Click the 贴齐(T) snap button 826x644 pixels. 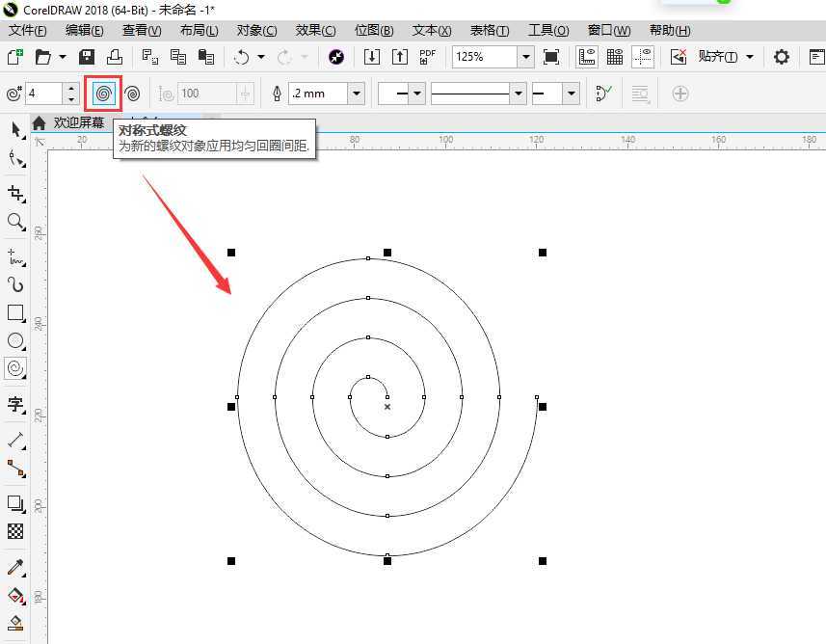(x=719, y=57)
